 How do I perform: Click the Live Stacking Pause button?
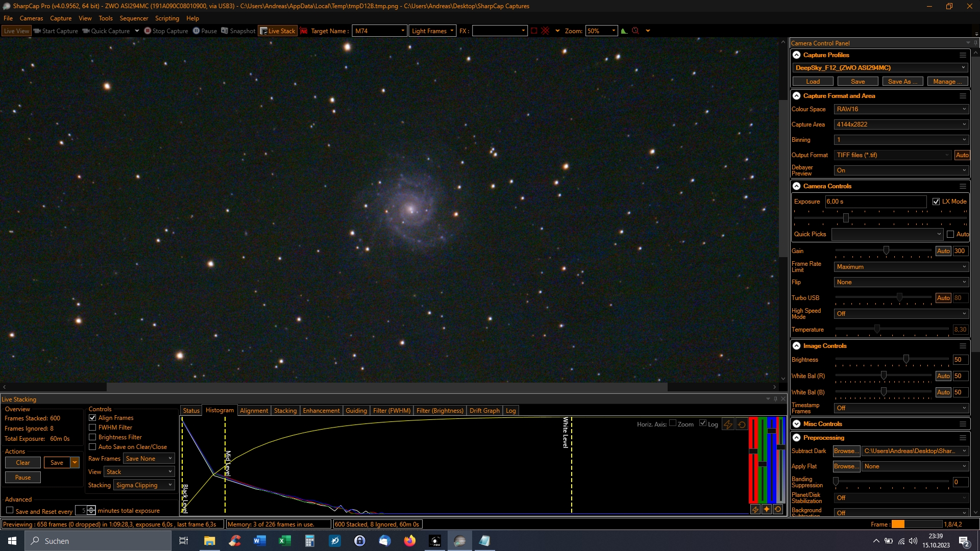pyautogui.click(x=23, y=478)
